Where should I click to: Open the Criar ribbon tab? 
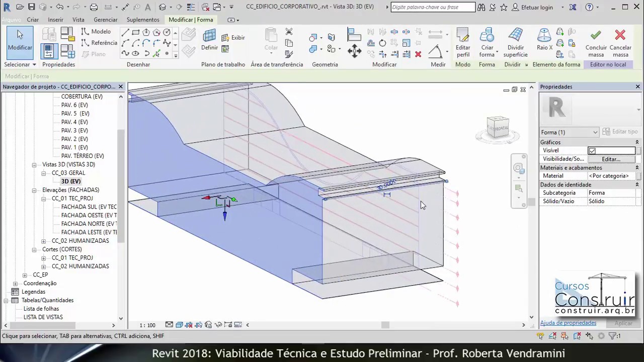click(33, 20)
